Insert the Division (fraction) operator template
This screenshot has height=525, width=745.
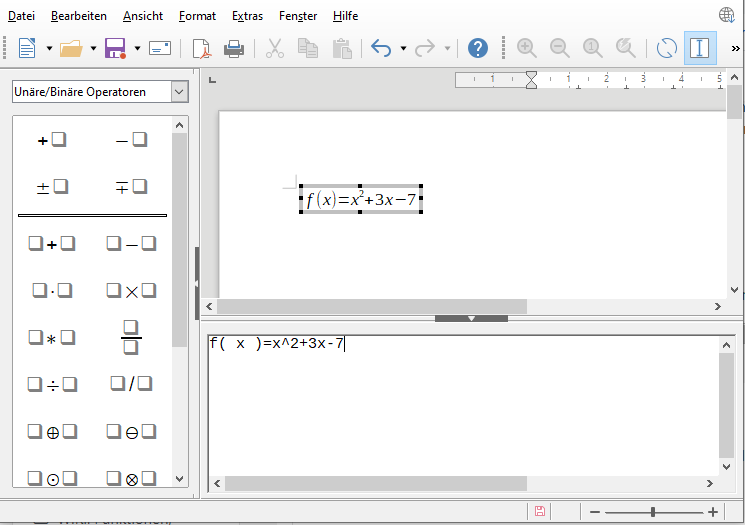point(131,338)
